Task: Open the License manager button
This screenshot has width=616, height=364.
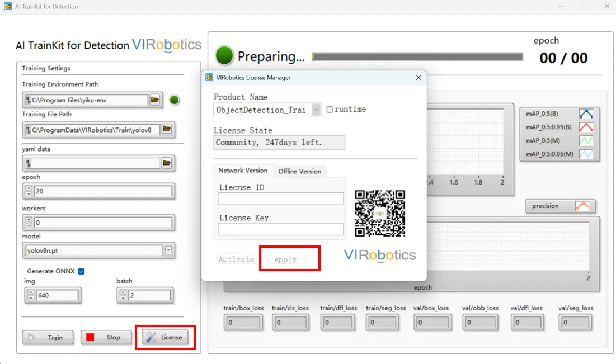Action: click(165, 337)
